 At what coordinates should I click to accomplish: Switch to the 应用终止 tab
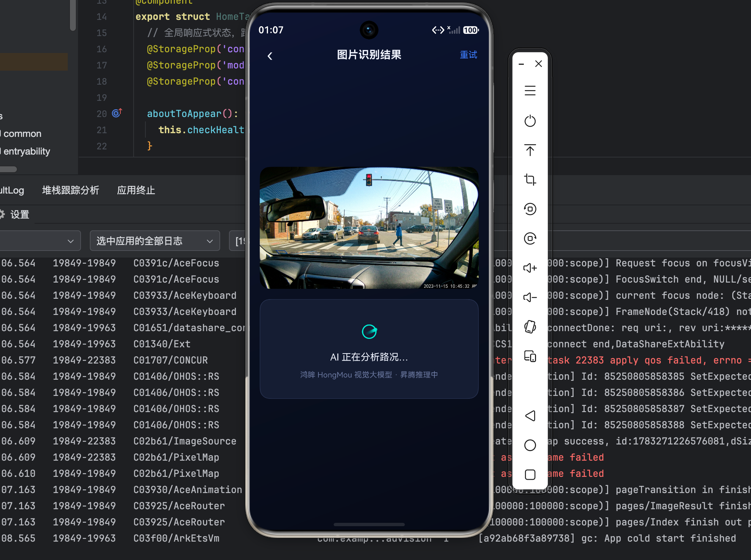tap(136, 190)
